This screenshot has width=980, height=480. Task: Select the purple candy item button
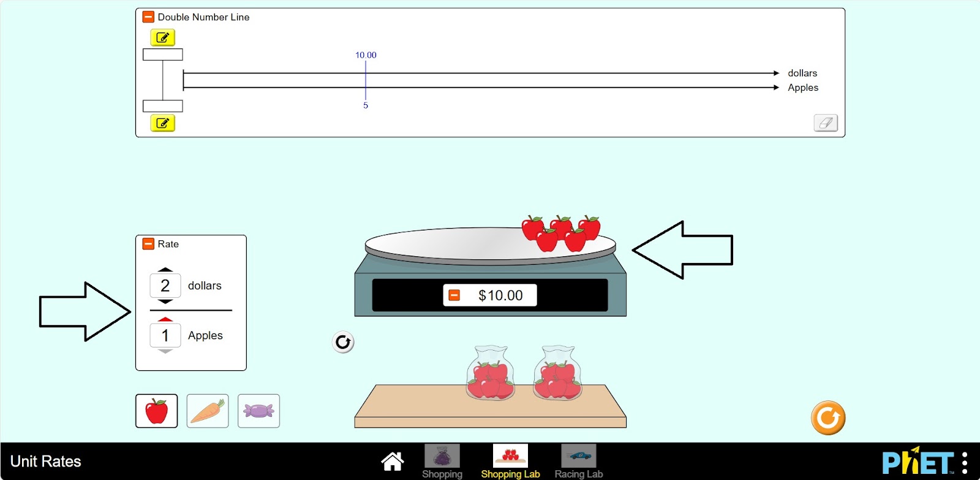point(258,411)
